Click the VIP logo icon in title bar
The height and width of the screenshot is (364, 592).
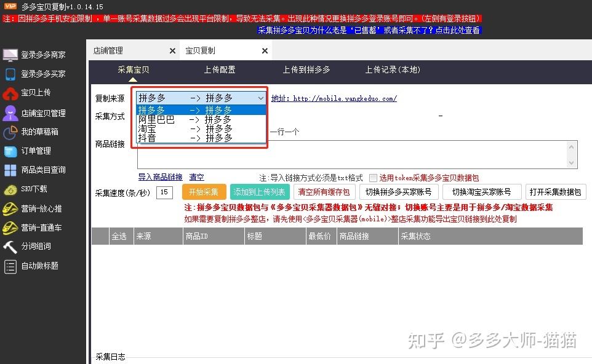(10, 6)
